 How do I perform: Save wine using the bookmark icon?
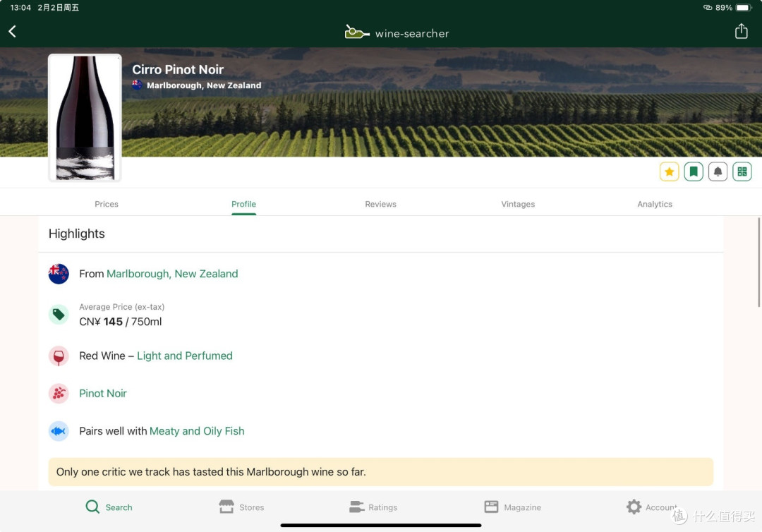tap(694, 171)
